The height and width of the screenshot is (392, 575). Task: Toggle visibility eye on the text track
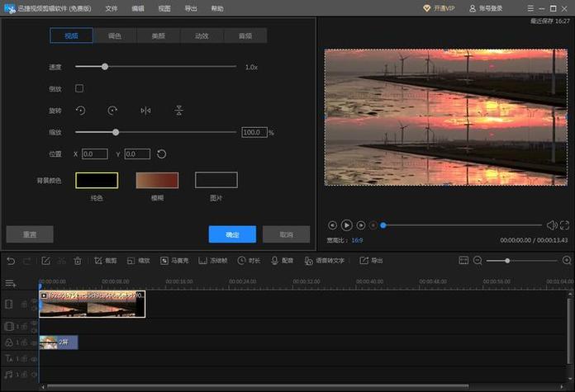34,359
